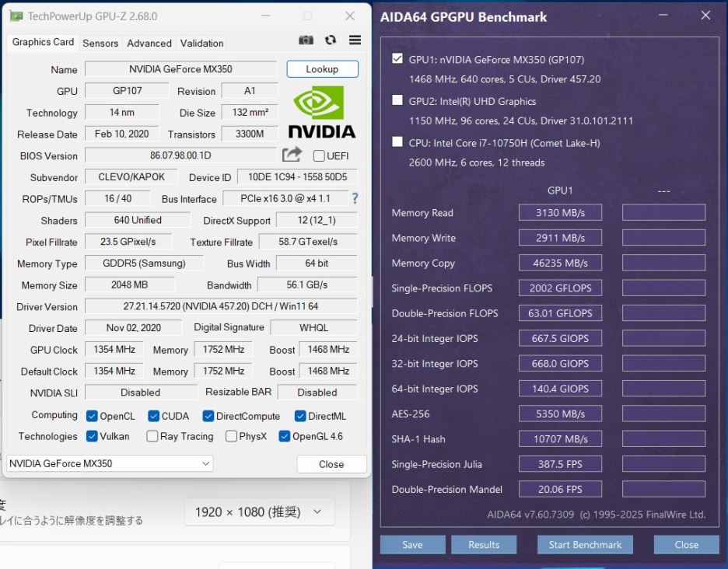The height and width of the screenshot is (569, 728).
Task: Click Results in AIDA64 benchmark
Action: tap(484, 544)
